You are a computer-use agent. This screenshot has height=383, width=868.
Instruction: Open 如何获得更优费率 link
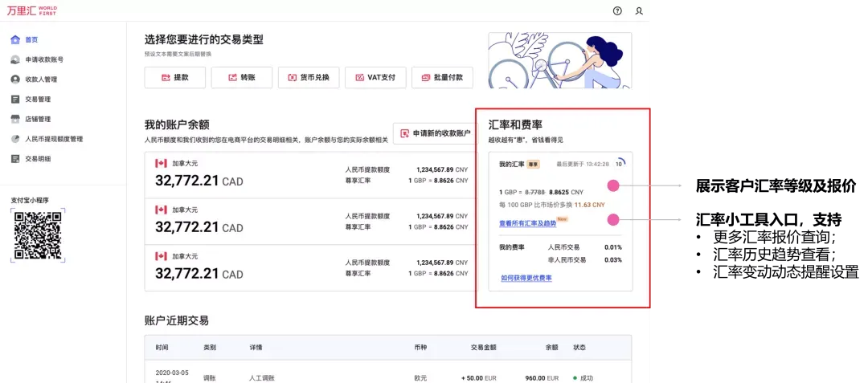click(526, 278)
